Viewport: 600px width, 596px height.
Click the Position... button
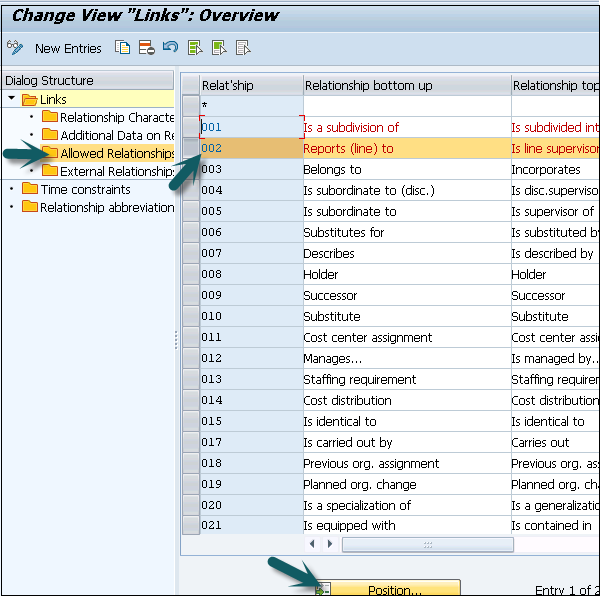[394, 588]
